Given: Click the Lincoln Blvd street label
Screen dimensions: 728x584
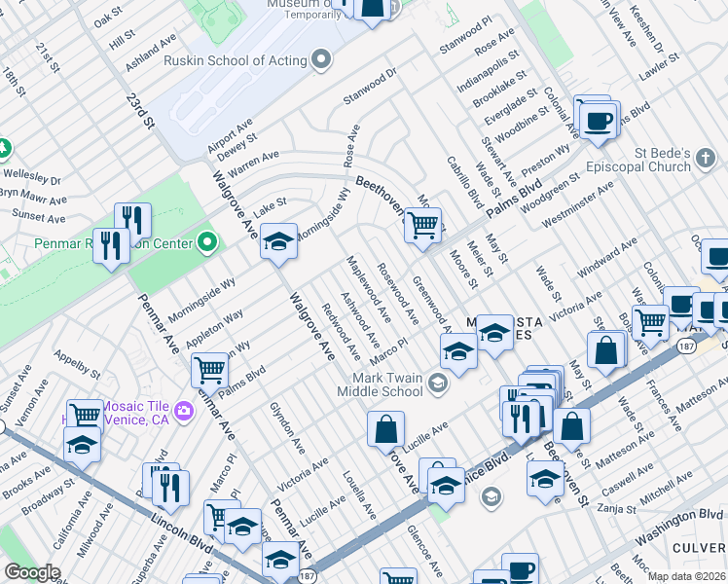Looking at the screenshot, I should click(x=181, y=533).
